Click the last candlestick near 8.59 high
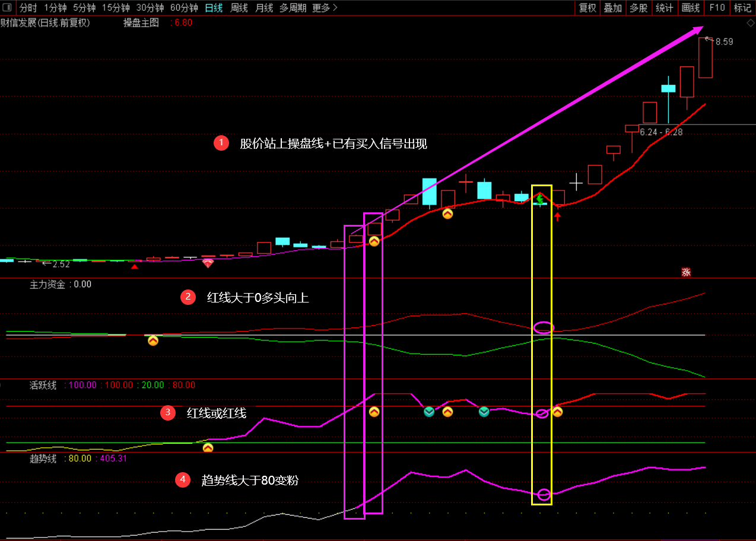The height and width of the screenshot is (541, 756). (705, 58)
